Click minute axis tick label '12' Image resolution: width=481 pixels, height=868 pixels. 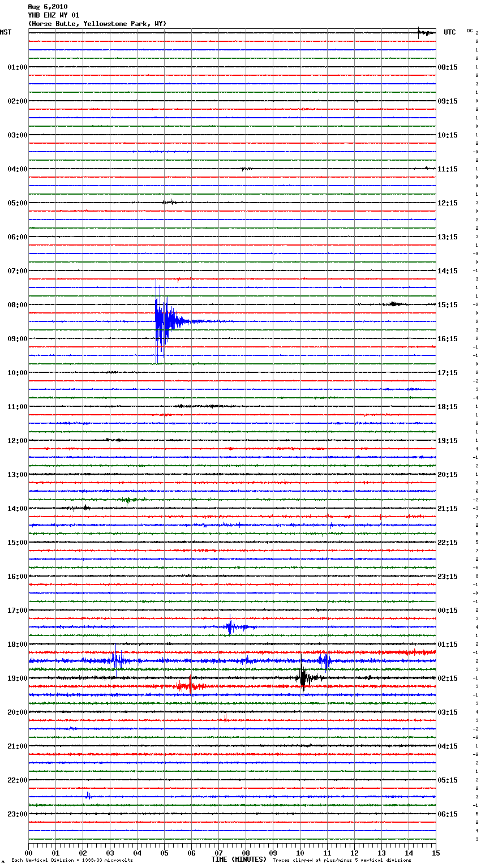[354, 853]
